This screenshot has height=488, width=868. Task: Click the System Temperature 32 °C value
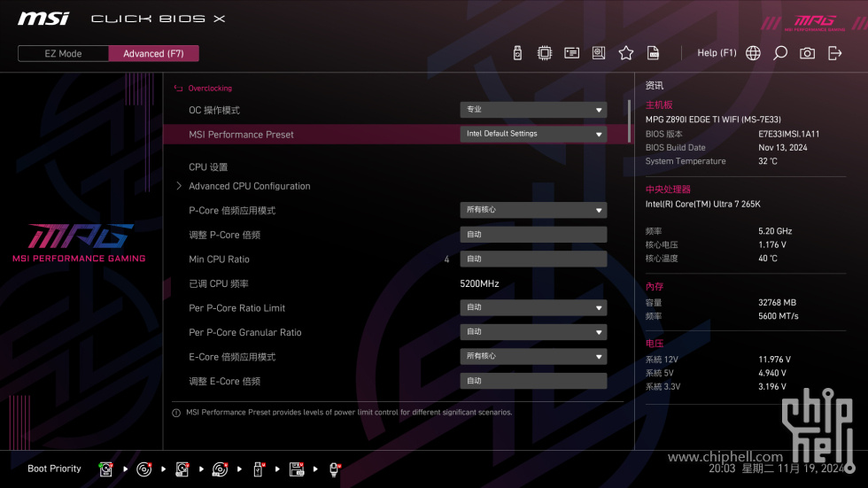point(767,161)
